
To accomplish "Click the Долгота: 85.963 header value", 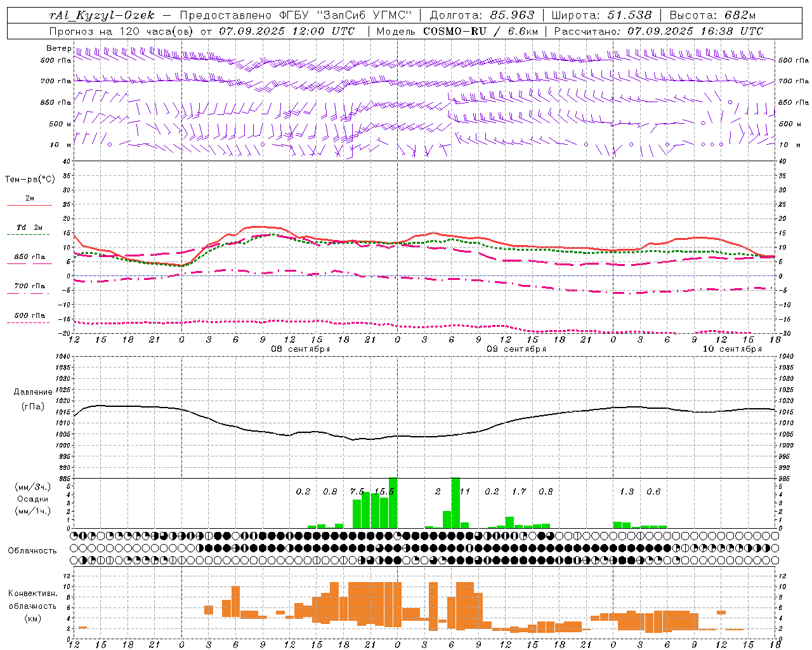I will tap(482, 15).
